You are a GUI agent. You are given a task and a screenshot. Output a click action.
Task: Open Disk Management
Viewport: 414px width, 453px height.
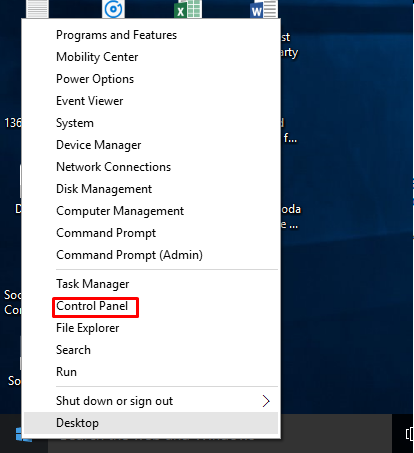(x=104, y=189)
